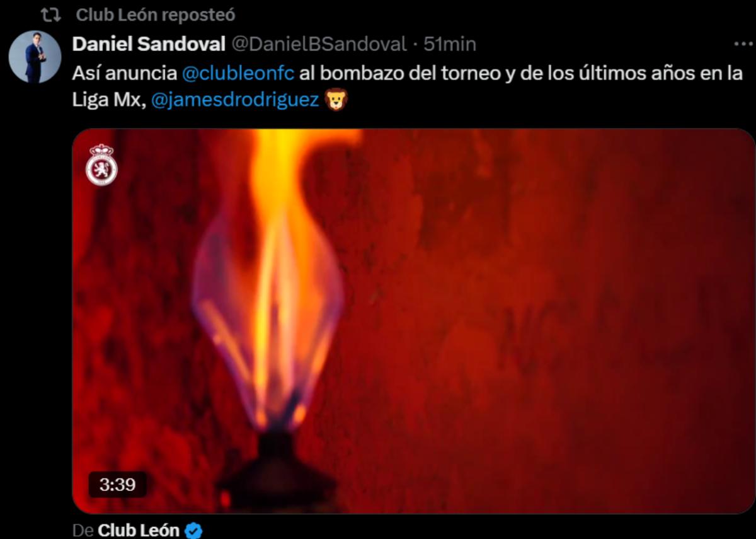Click the Club León crest in the video
Image resolution: width=756 pixels, height=539 pixels.
(101, 165)
